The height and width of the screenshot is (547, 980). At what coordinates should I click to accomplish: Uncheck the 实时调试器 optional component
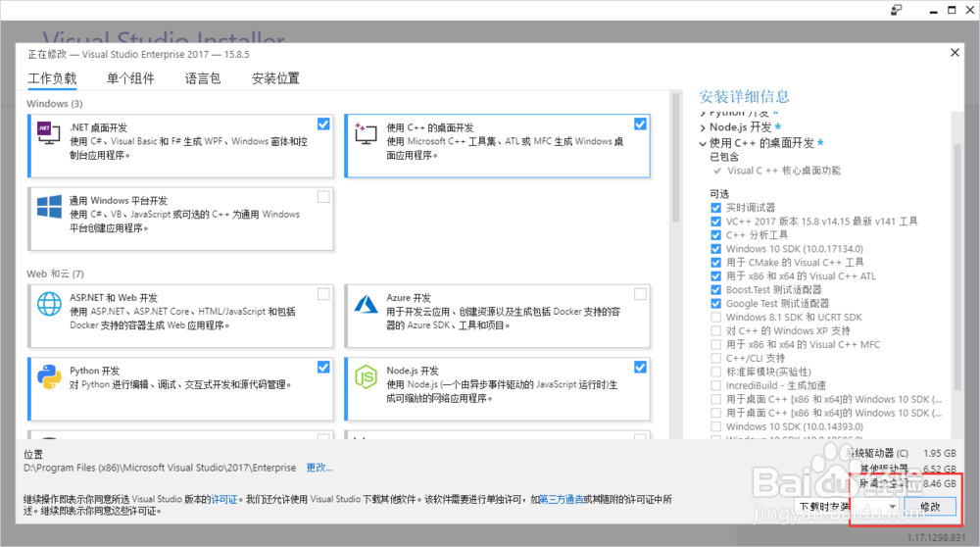click(715, 208)
